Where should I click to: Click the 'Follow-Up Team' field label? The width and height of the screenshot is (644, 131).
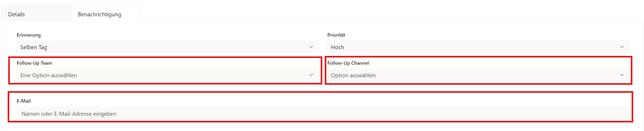(34, 63)
